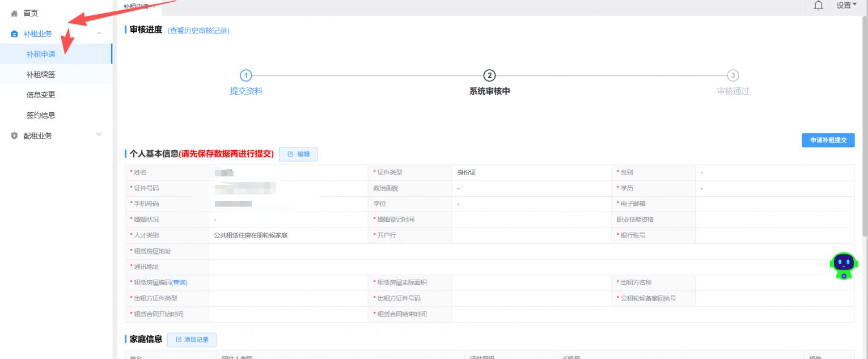The height and width of the screenshot is (359, 868).
Task: Click 查询 link next to 租赁房屋编码
Action: [179, 283]
